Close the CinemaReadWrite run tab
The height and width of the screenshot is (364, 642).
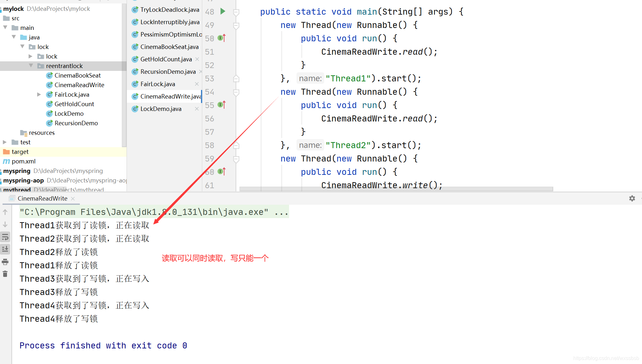(x=73, y=198)
